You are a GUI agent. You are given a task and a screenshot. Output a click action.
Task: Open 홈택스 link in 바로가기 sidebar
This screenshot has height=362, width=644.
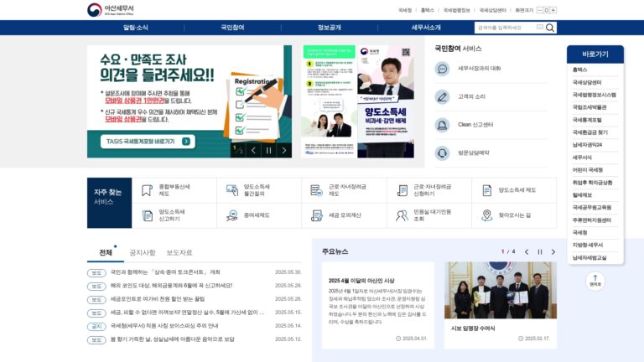pos(580,70)
